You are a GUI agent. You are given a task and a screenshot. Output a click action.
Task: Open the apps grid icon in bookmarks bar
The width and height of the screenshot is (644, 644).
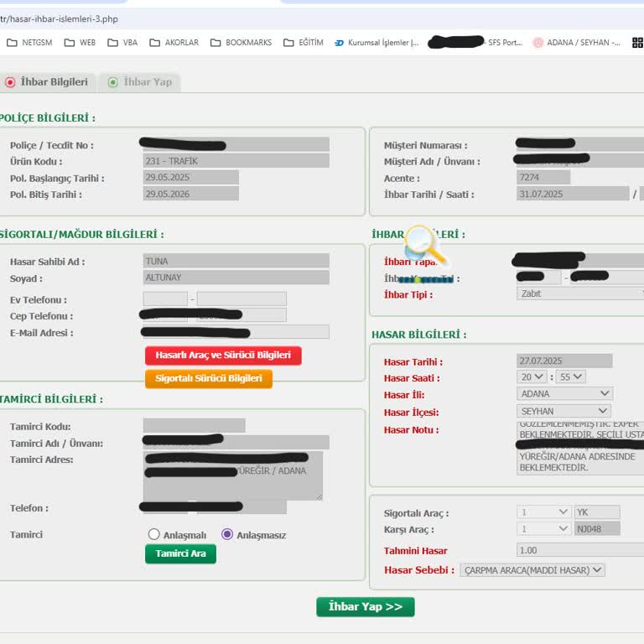638,43
